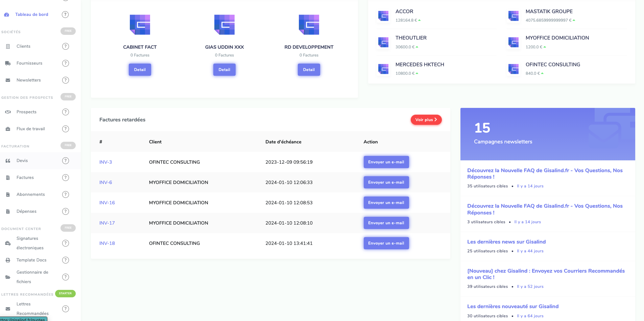This screenshot has width=644, height=321.
Task: Open Detail for GIAS UDDIN XXX
Action: pyautogui.click(x=224, y=70)
